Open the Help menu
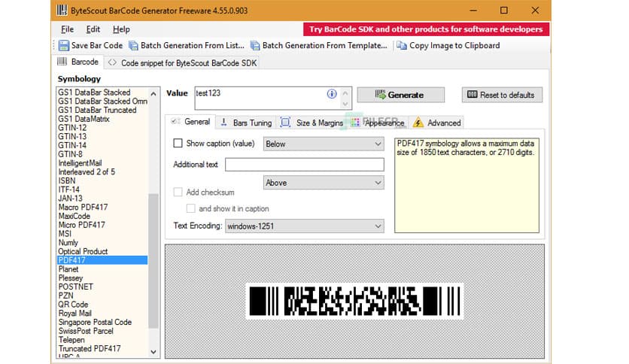Screen dimensions: 629x364 [121, 29]
